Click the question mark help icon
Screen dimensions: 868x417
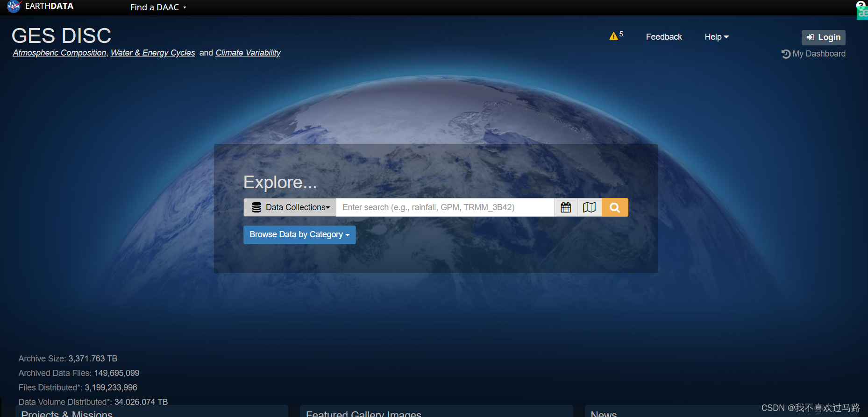861,5
